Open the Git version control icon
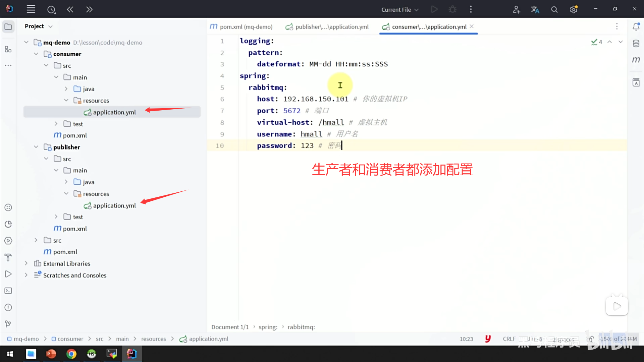 pyautogui.click(x=8, y=324)
